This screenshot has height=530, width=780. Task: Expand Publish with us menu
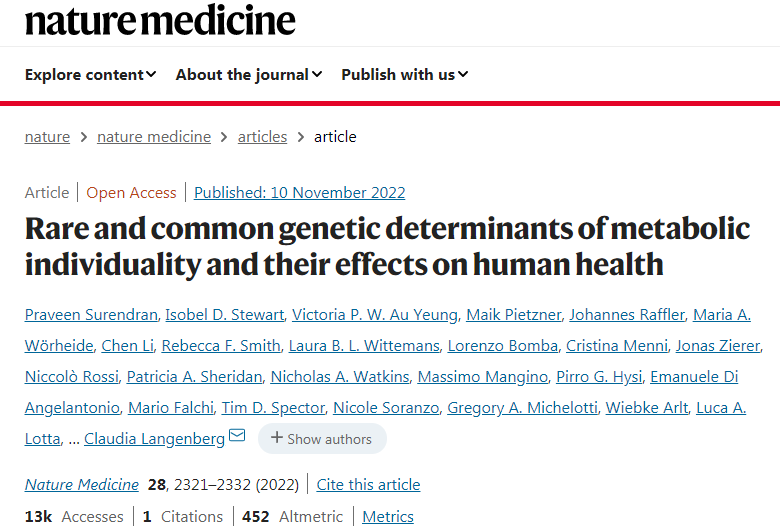coord(404,74)
